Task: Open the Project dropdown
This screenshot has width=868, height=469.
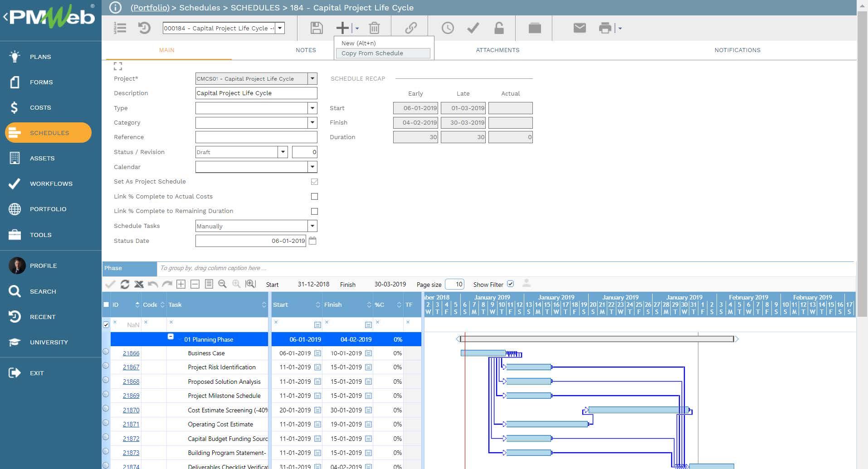Action: click(312, 78)
